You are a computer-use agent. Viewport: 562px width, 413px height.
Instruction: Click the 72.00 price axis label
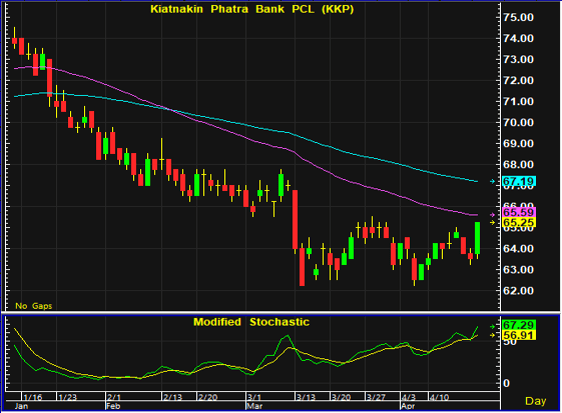[518, 81]
